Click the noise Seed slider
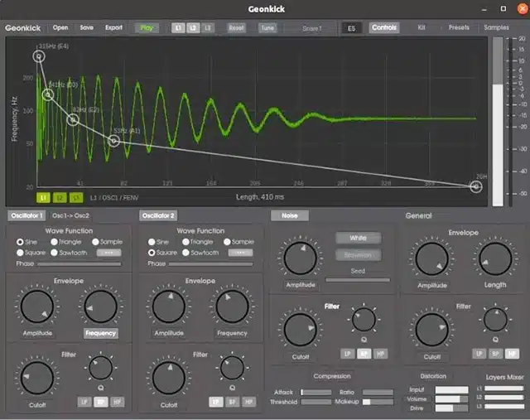 (x=358, y=280)
